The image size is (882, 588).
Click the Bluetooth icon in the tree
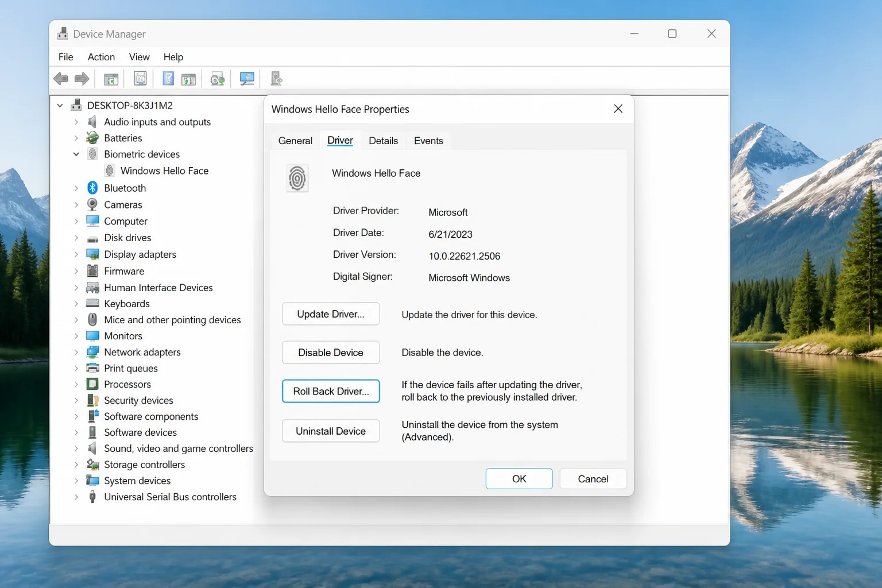tap(92, 188)
